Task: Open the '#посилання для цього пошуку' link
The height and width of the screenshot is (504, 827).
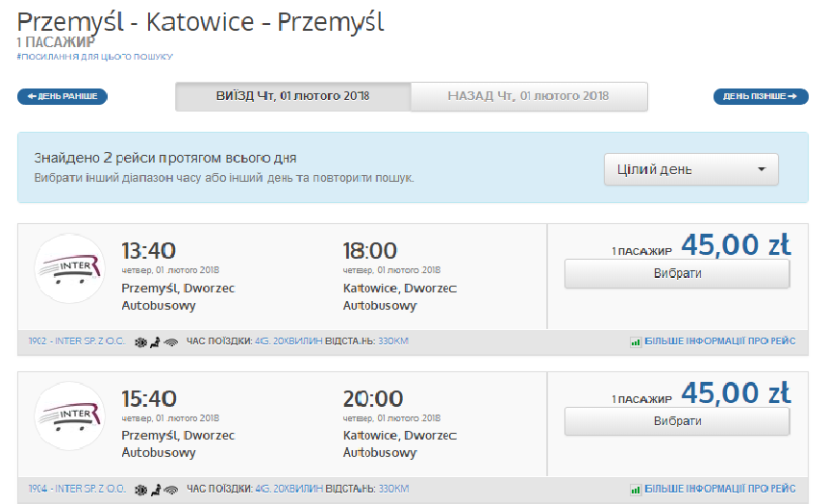Action: pos(94,57)
